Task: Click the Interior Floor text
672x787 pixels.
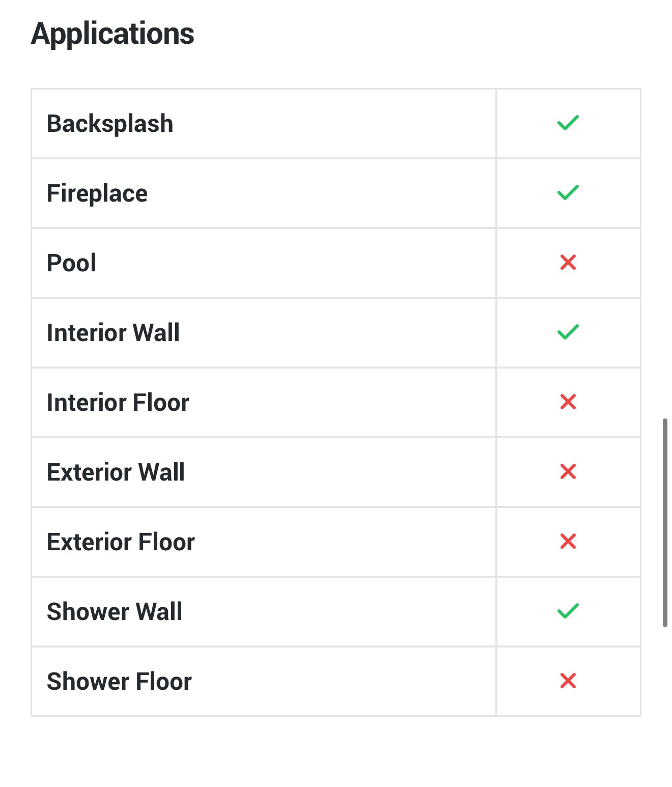Action: [118, 403]
